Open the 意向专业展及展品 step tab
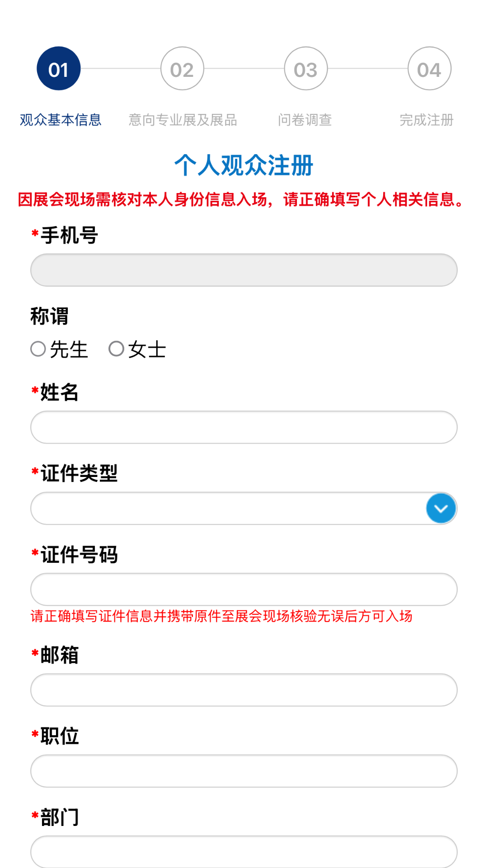This screenshot has height=868, width=488. point(183,120)
